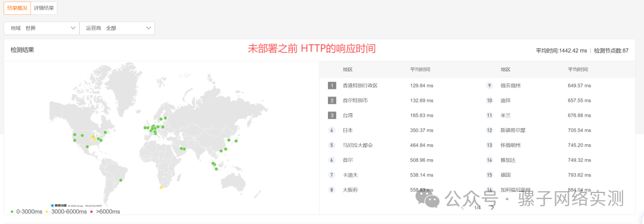Click the rank 12 badge for 斯德哥尔摩
Viewport: 644px width, 224px height.
point(489,130)
